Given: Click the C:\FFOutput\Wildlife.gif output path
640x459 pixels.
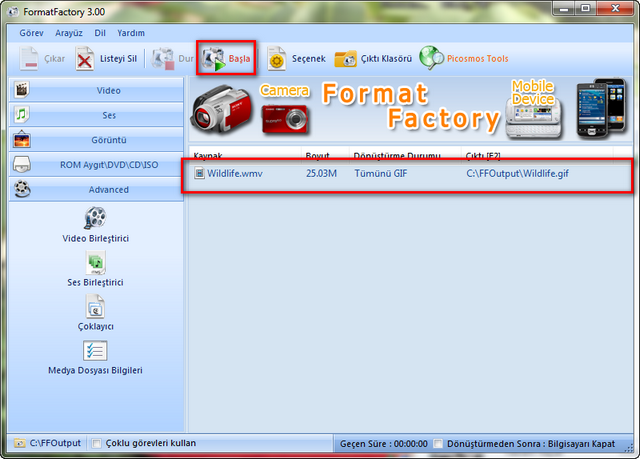Looking at the screenshot, I should 518,173.
